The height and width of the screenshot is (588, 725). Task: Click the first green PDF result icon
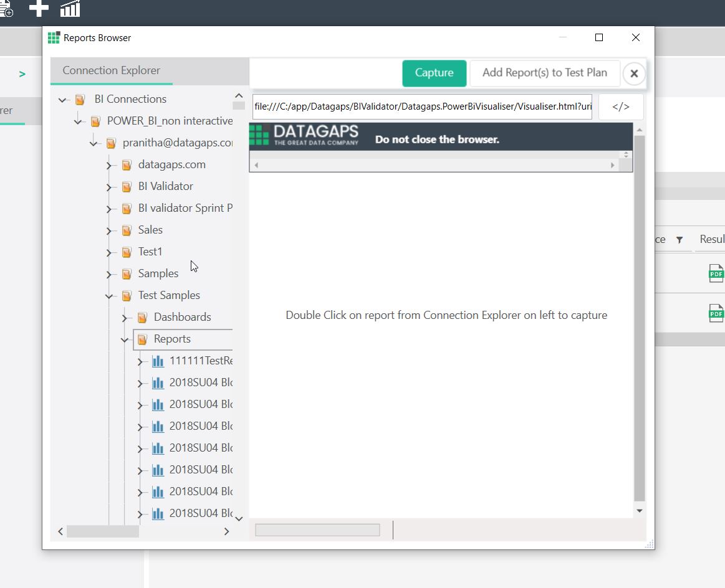(x=716, y=273)
